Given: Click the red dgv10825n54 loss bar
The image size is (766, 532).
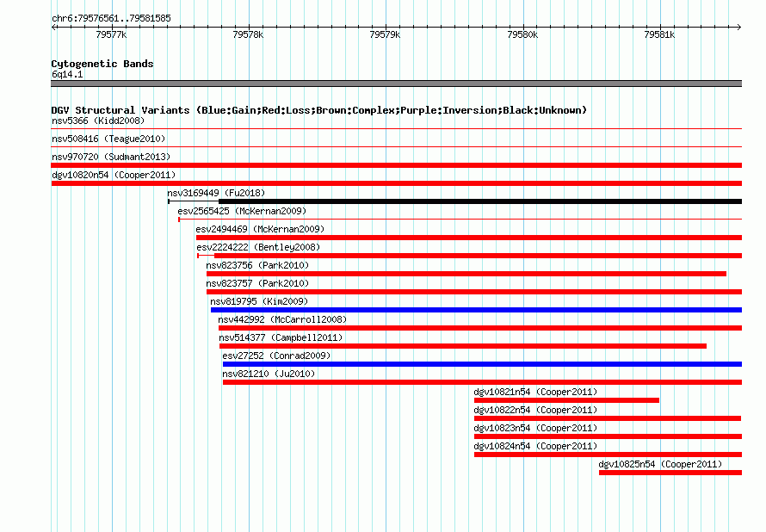Looking at the screenshot, I should point(670,473).
